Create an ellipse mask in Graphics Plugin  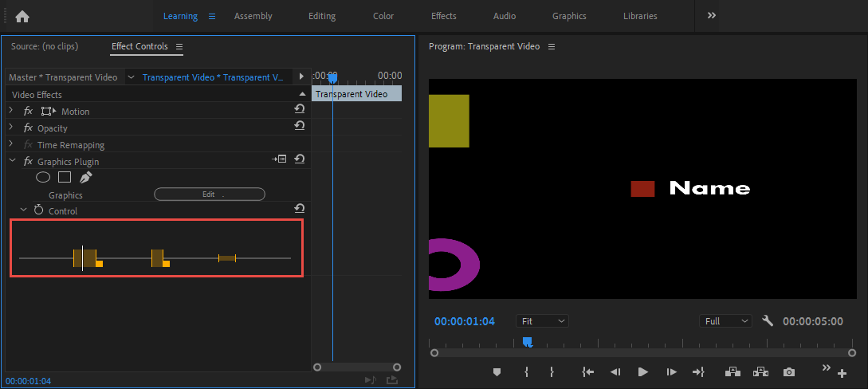click(43, 177)
